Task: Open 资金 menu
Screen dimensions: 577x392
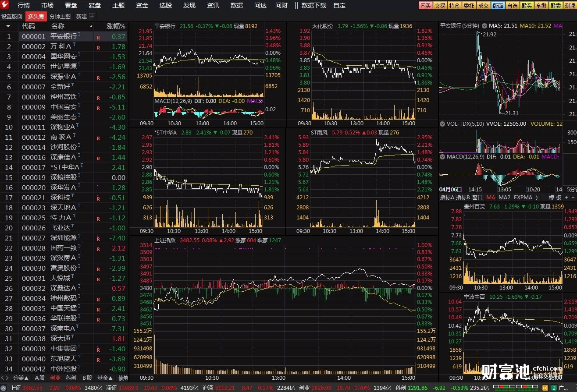Action: click(142, 5)
